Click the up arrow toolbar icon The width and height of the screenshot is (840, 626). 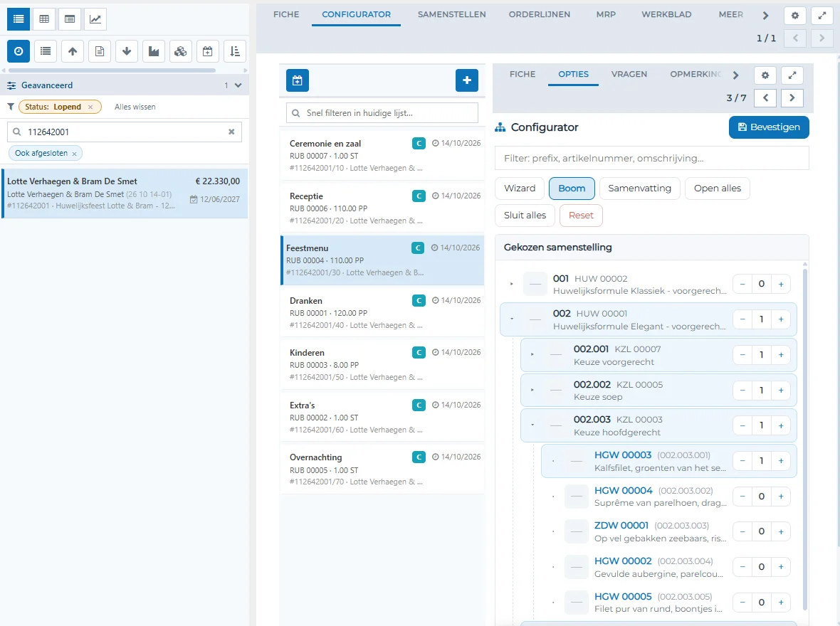click(x=73, y=51)
